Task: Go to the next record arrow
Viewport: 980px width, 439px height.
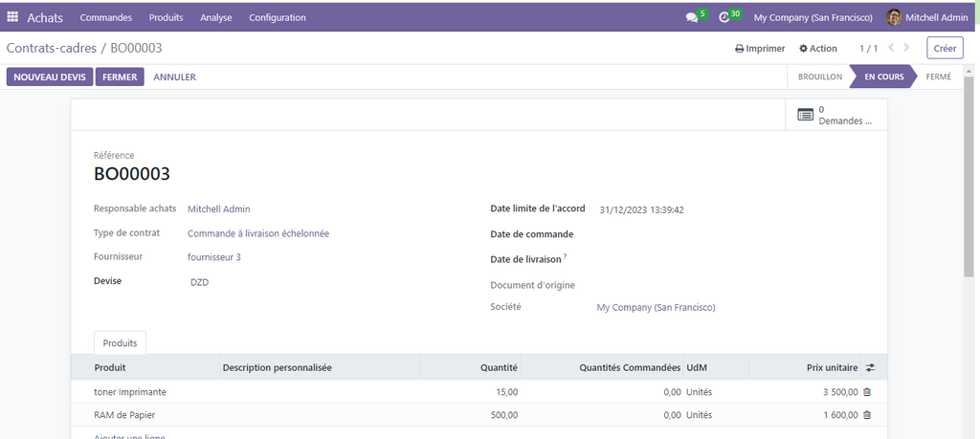Action: coord(906,48)
